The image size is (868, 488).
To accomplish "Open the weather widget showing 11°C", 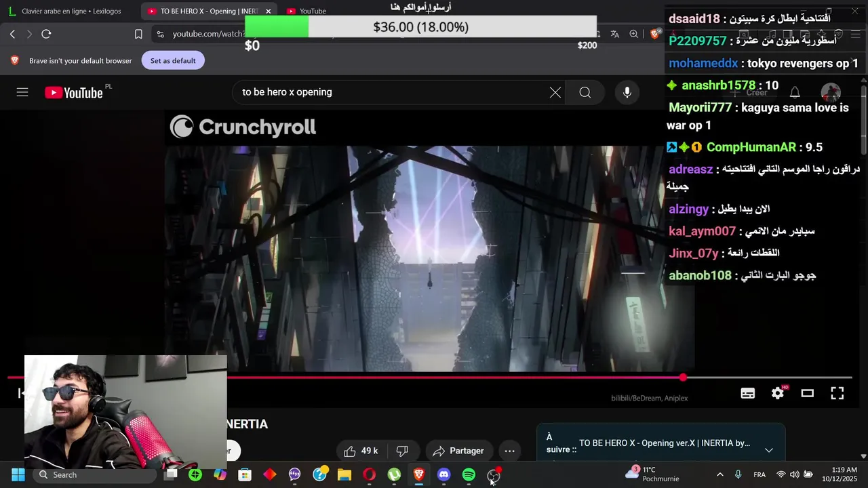I will click(x=651, y=474).
